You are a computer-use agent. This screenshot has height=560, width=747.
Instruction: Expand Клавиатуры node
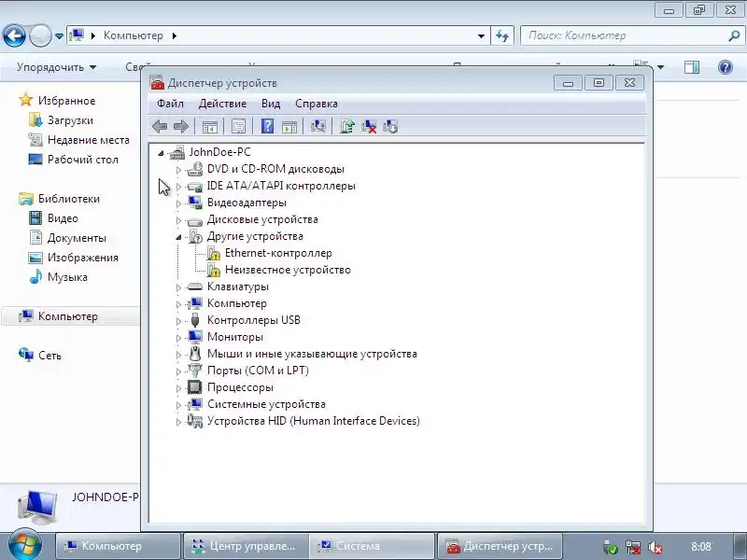point(178,287)
